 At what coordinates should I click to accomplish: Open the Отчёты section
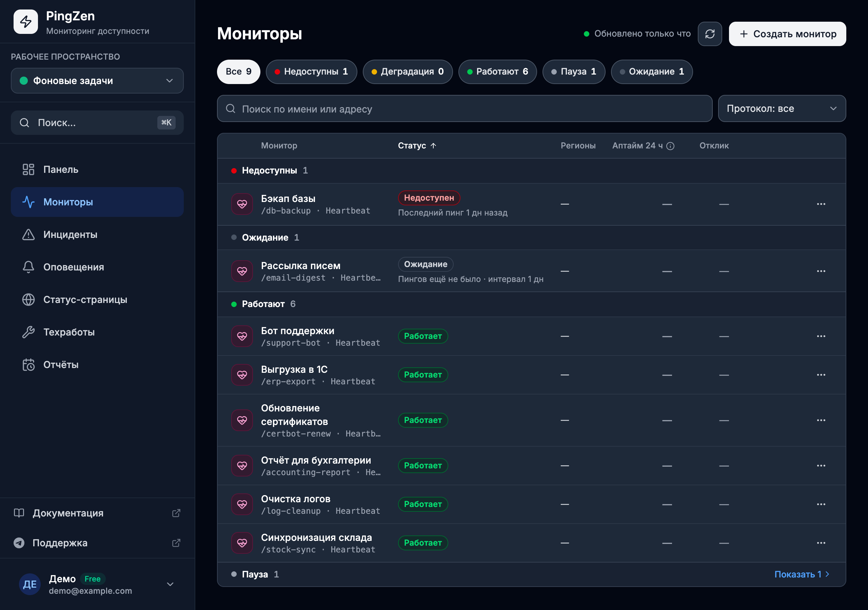pos(97,364)
